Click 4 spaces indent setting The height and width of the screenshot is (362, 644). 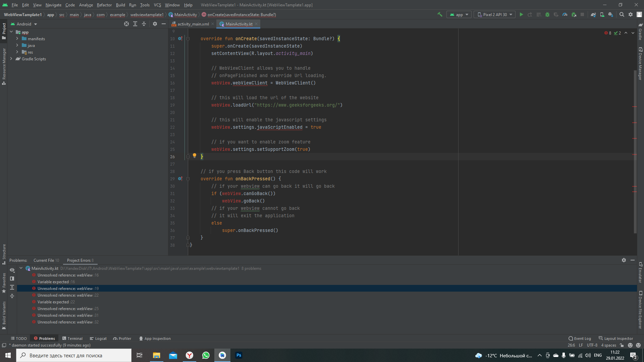pyautogui.click(x=608, y=345)
